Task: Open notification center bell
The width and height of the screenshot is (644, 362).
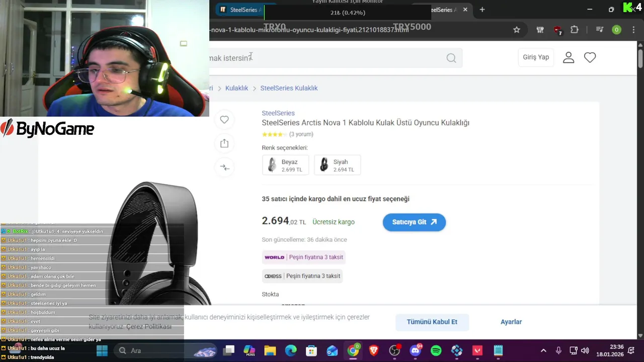Action: point(631,350)
